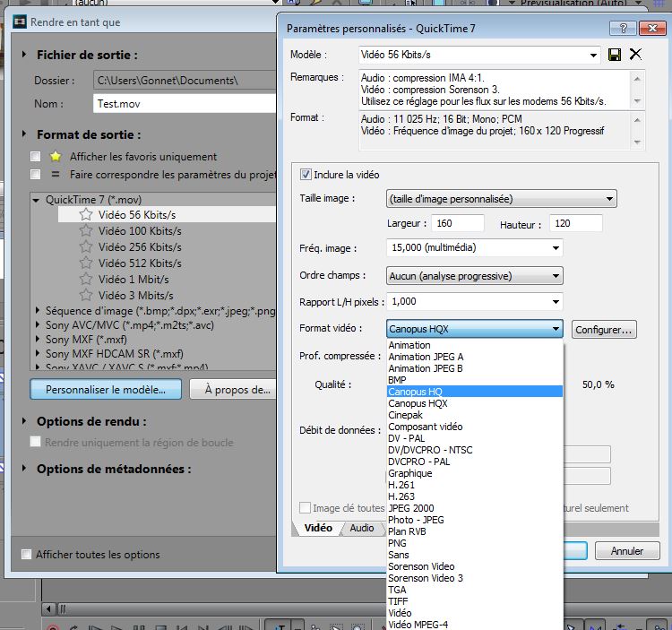The image size is (672, 630).
Task: Open the Modèle dropdown
Action: click(x=593, y=55)
